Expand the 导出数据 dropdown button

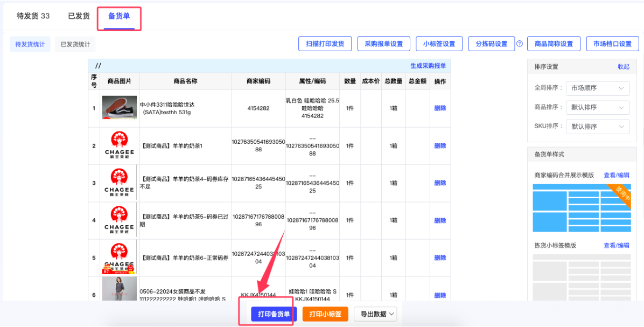375,314
